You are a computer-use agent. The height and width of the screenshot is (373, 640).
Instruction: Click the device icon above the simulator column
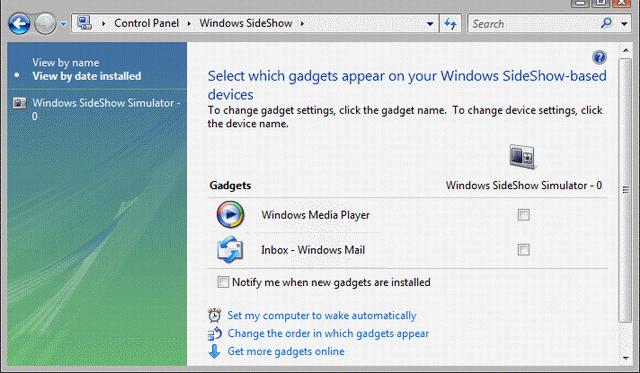(x=522, y=156)
